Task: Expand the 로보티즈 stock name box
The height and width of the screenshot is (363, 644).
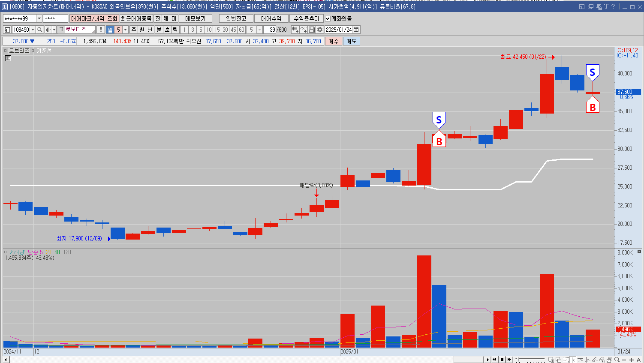Action: point(93,31)
